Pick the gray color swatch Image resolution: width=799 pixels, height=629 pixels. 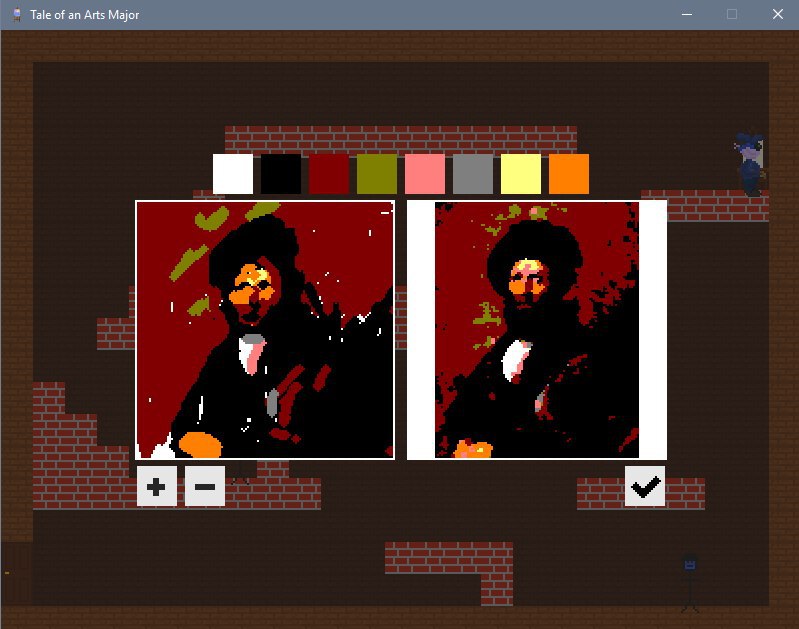pos(472,174)
